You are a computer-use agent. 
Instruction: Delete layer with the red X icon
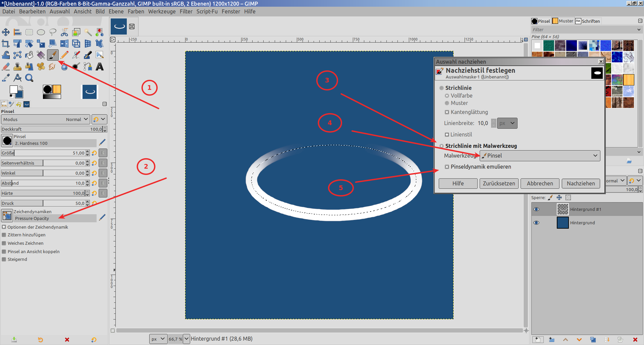(635, 340)
